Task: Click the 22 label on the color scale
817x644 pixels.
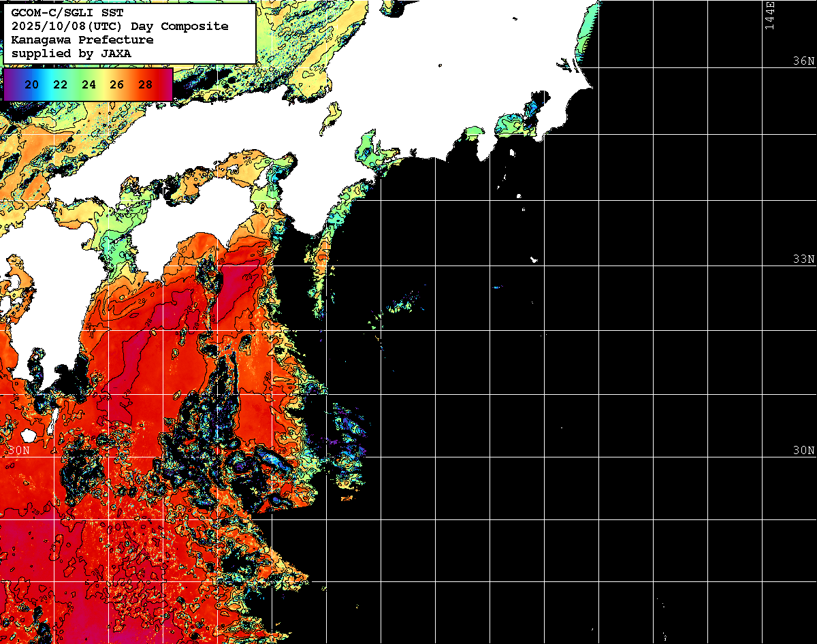Action: point(60,85)
